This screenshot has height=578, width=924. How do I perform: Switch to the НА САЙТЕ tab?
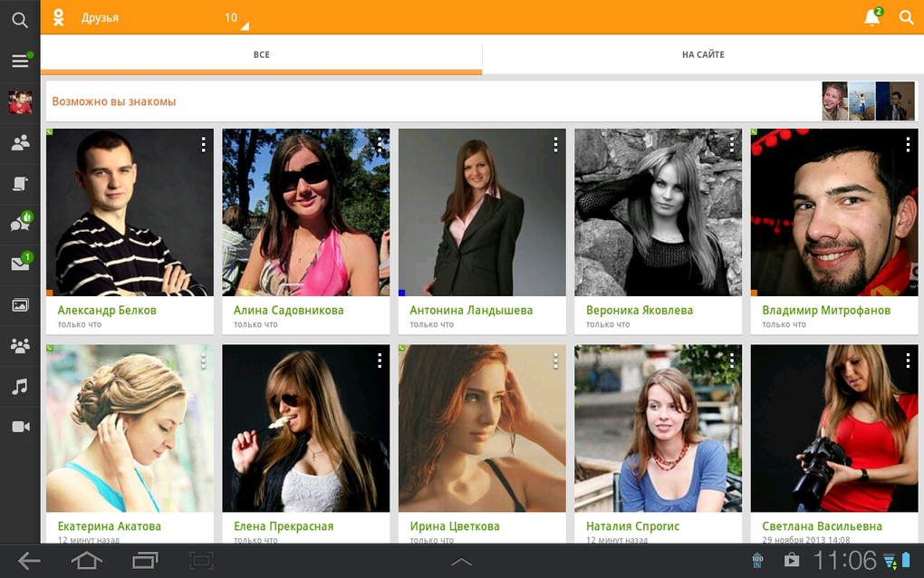coord(703,54)
